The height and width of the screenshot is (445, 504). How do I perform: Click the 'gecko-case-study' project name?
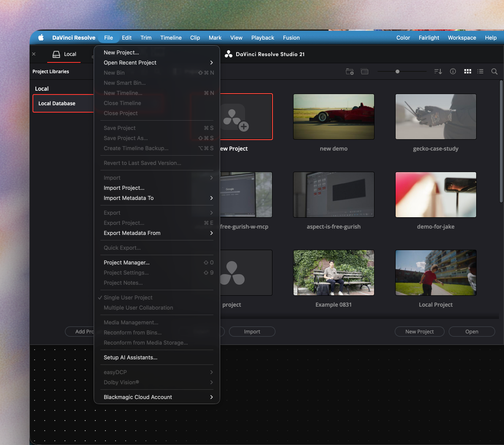(x=436, y=148)
